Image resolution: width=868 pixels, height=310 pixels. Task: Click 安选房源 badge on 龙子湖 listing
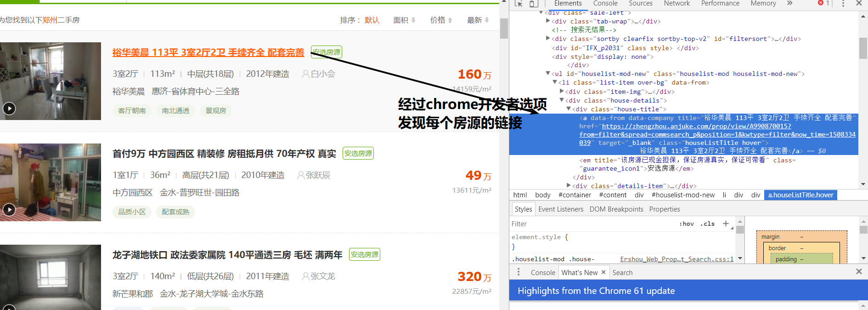(x=365, y=255)
